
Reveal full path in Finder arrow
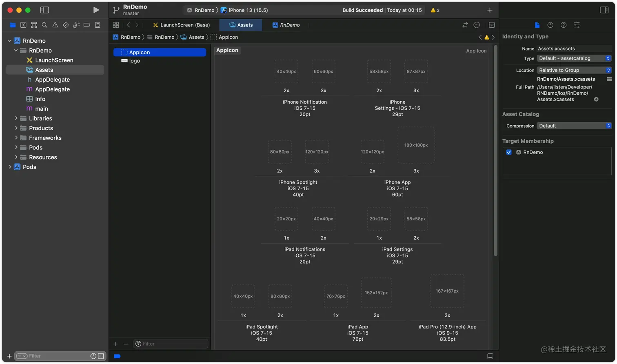[596, 99]
